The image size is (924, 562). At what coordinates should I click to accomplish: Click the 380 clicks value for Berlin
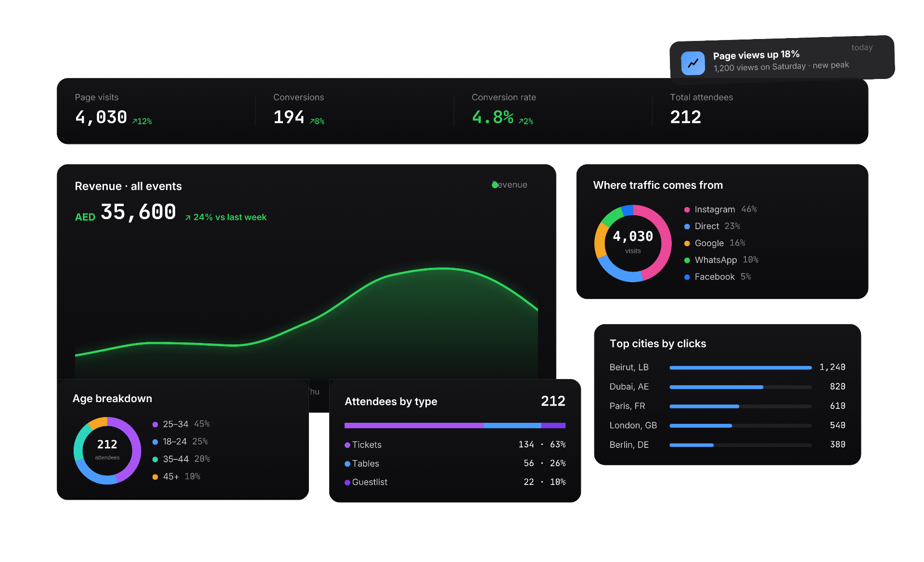(x=838, y=444)
